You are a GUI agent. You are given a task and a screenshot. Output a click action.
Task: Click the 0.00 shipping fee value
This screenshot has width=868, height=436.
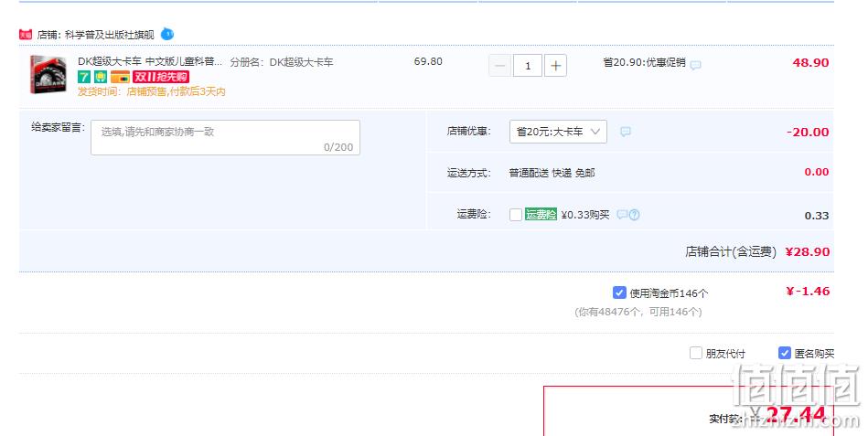click(817, 172)
